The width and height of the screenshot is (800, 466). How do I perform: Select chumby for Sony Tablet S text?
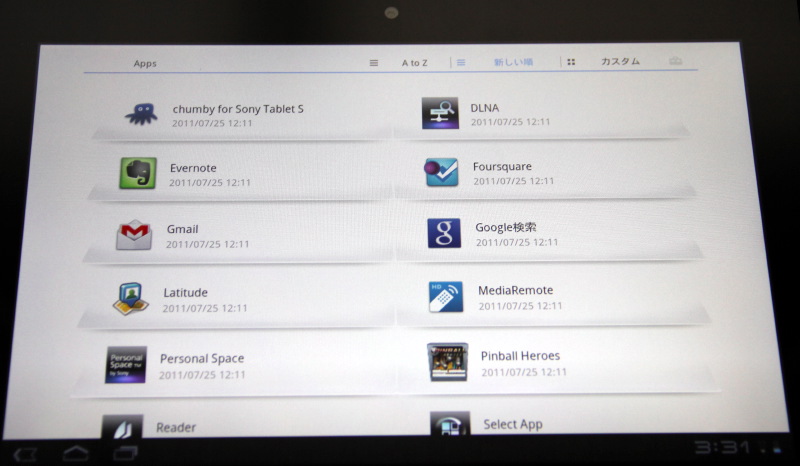[x=238, y=109]
